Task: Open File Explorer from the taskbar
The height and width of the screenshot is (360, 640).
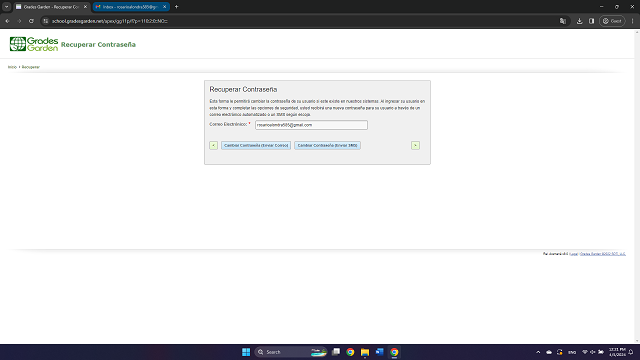Action: click(x=365, y=352)
